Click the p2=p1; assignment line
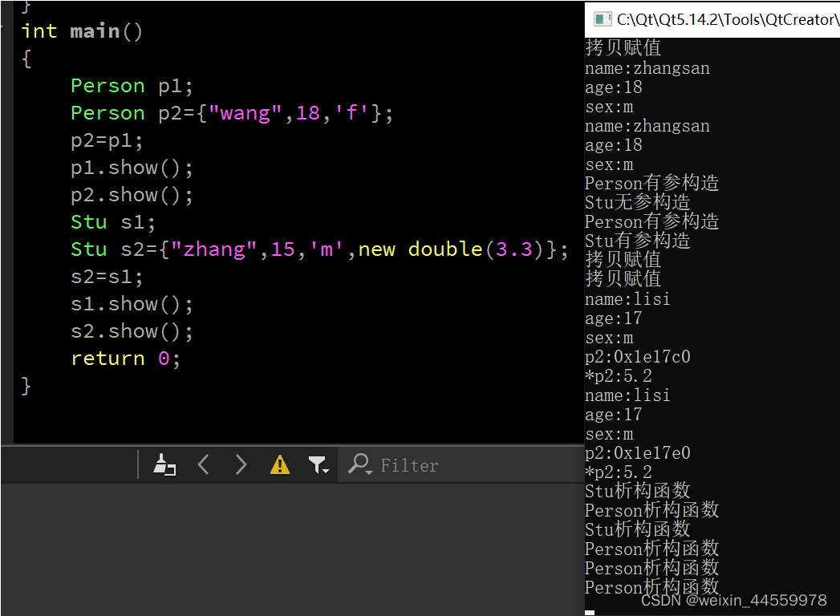This screenshot has width=840, height=616. coord(108,140)
